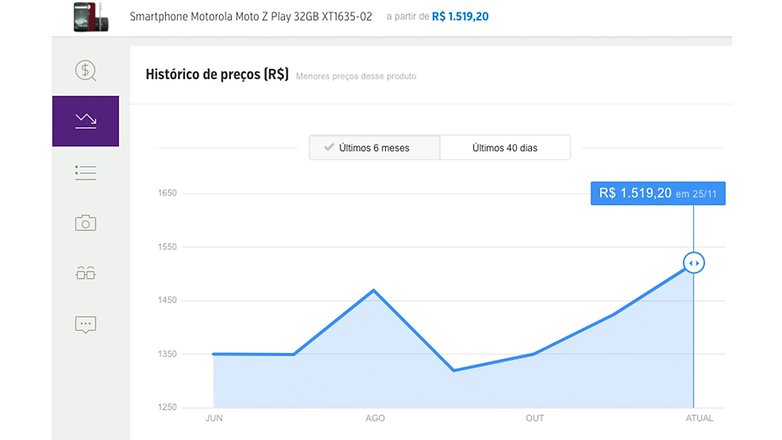Click the OUT label on the x-axis
This screenshot has width=782, height=440.
(534, 418)
